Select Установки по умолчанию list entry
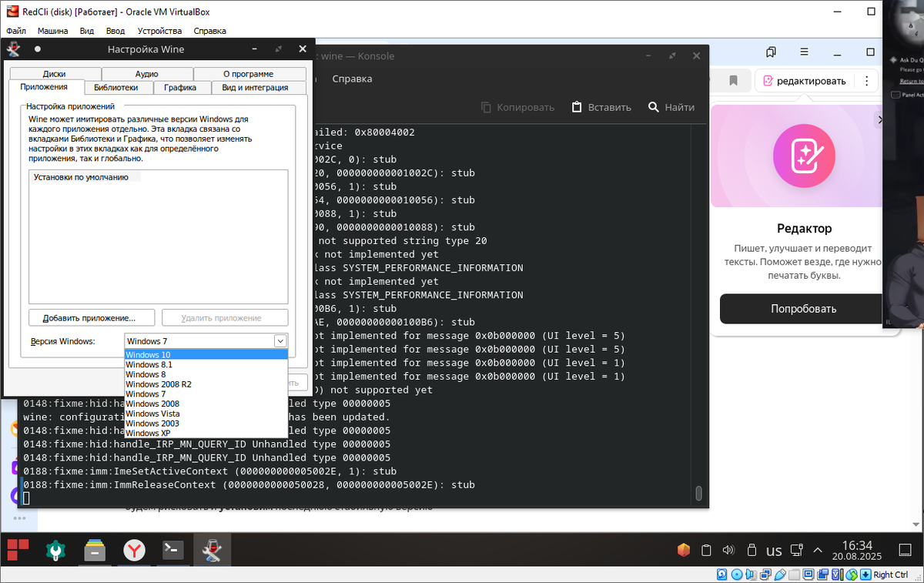 point(81,176)
